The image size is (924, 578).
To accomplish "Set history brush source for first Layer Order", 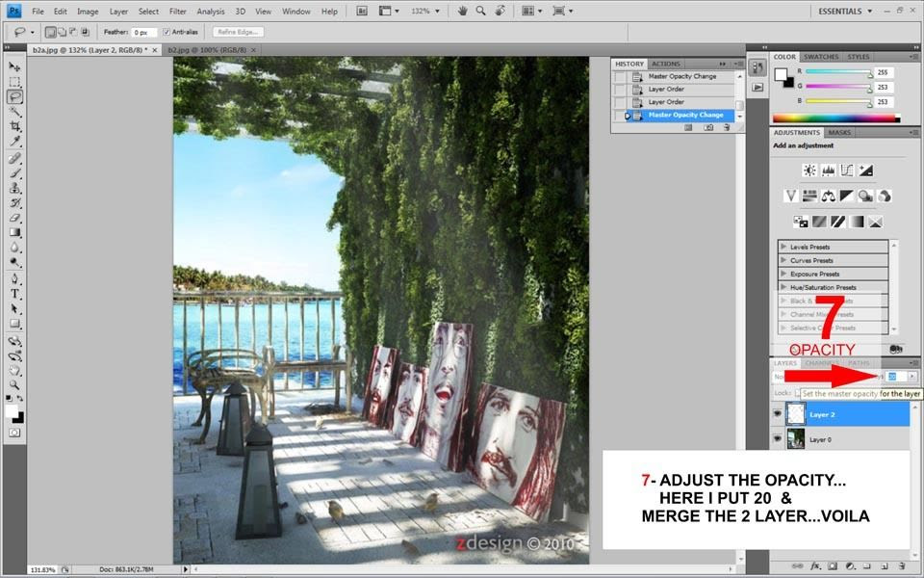I will (x=619, y=90).
